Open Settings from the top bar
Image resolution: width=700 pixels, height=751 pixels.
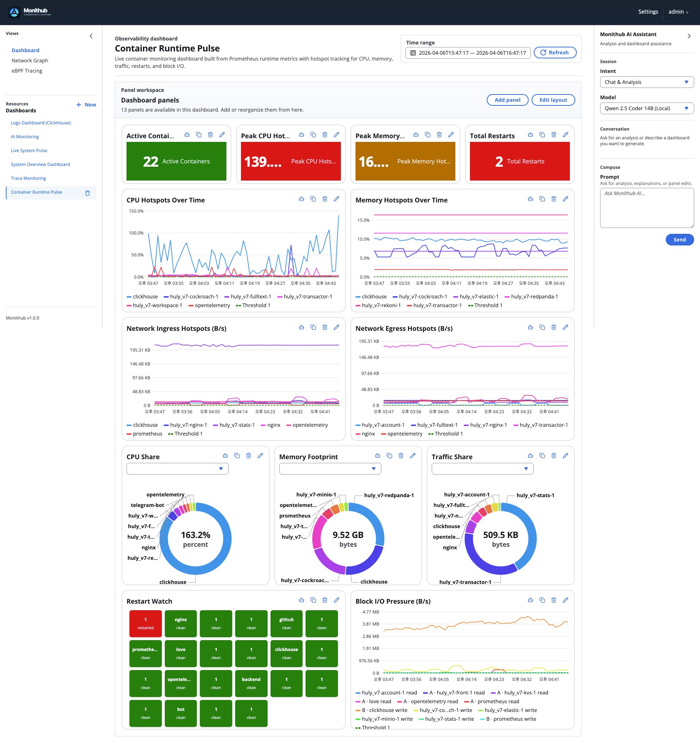(648, 12)
